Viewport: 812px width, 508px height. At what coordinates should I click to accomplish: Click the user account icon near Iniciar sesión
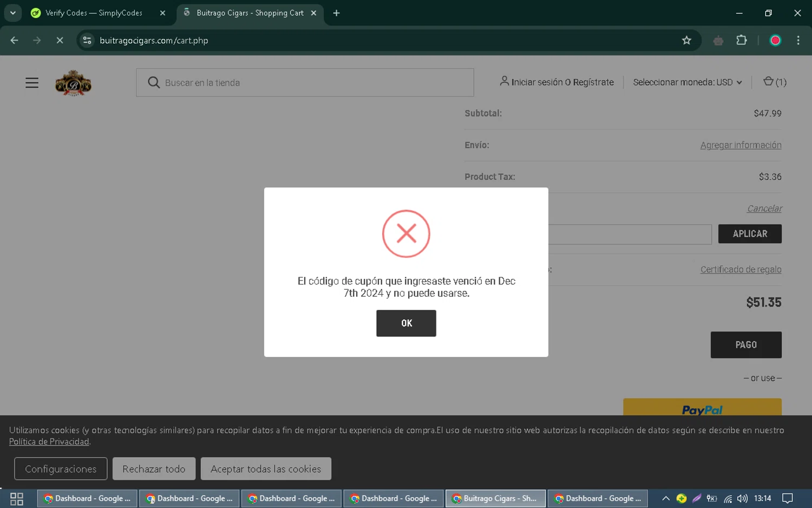504,81
